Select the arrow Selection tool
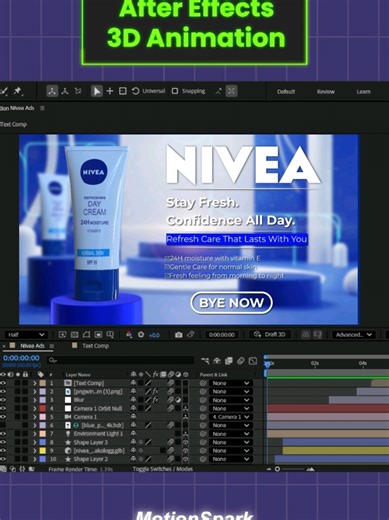The width and height of the screenshot is (389, 520). pos(97,91)
